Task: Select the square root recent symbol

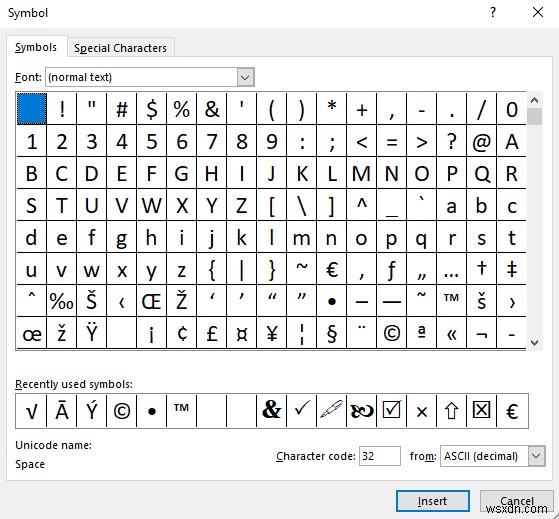Action: coord(31,411)
